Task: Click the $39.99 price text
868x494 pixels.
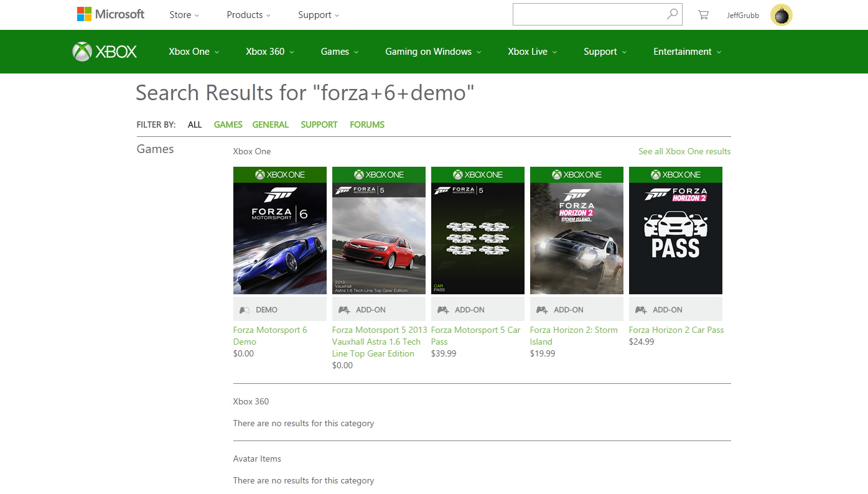Action: [x=444, y=353]
